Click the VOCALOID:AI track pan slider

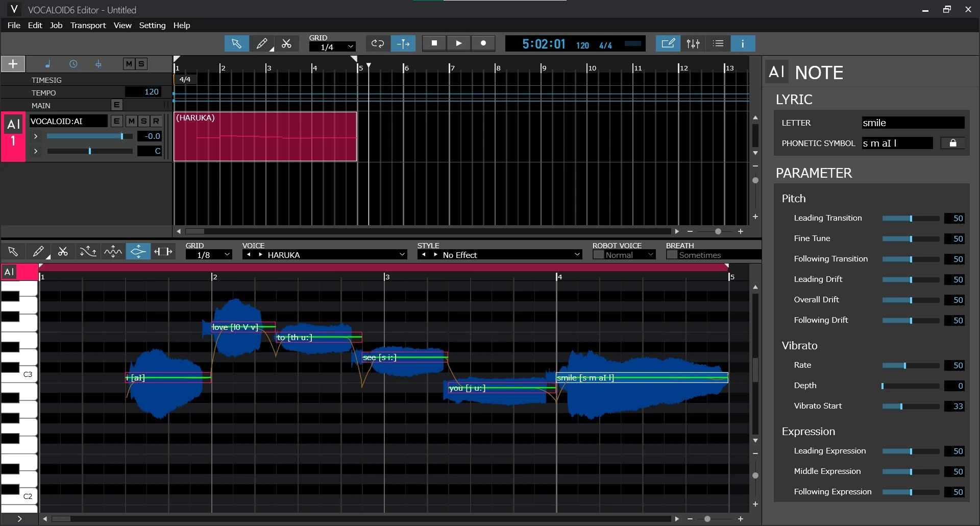(x=90, y=151)
